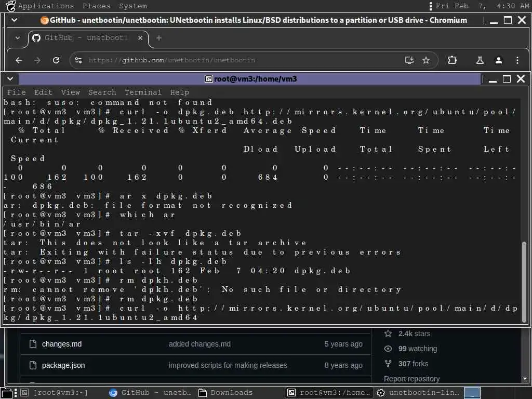
Task: Close the GitHub unetbootin tab
Action: (x=140, y=38)
